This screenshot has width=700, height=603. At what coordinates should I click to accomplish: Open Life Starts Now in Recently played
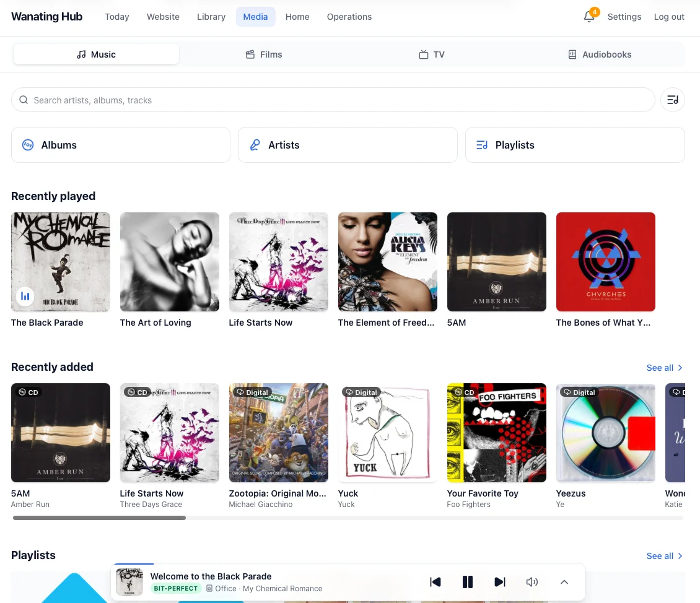tap(279, 262)
